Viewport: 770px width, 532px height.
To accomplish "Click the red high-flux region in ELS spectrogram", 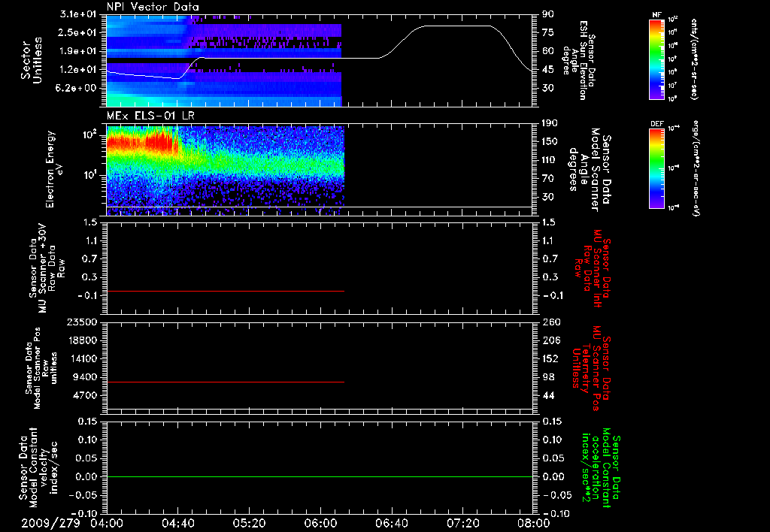I will pyautogui.click(x=142, y=142).
